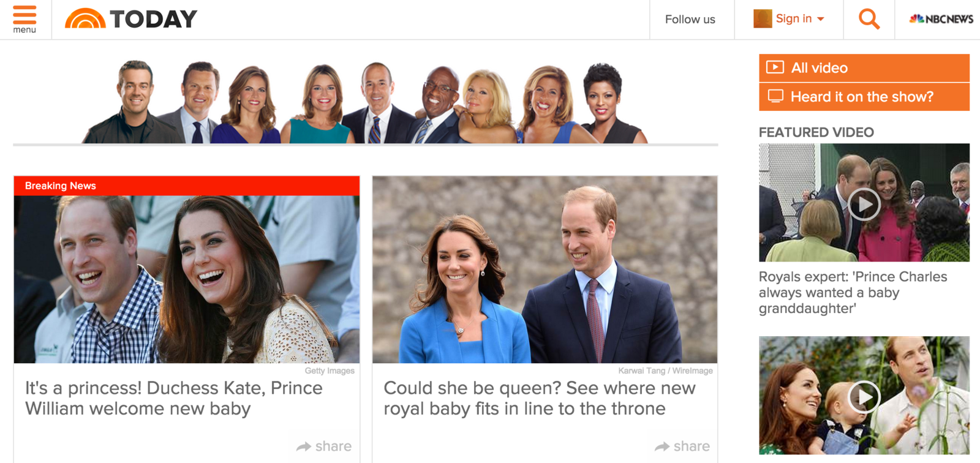Play the second featured video with baby
The height and width of the screenshot is (463, 980).
pyautogui.click(x=864, y=397)
